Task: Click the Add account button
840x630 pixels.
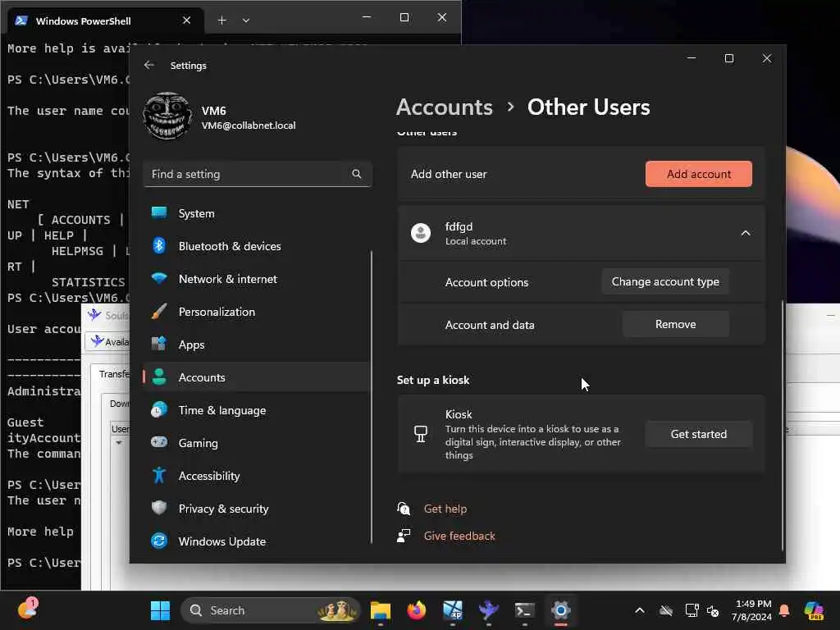Action: (x=699, y=174)
